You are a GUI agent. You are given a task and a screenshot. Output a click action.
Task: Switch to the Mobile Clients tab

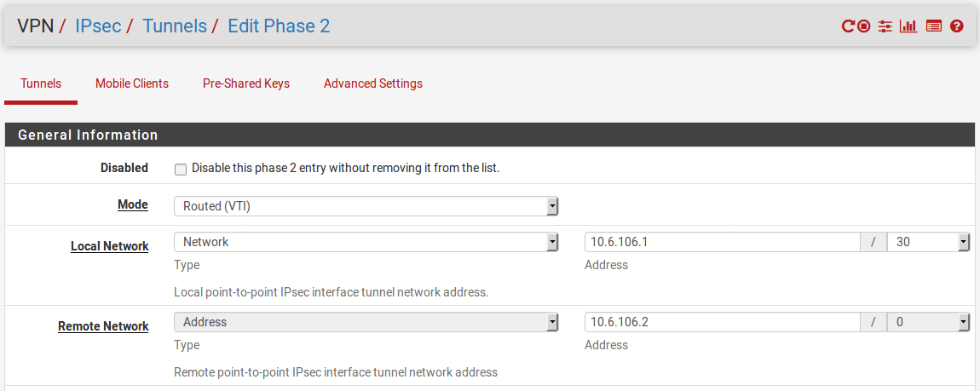[x=132, y=83]
